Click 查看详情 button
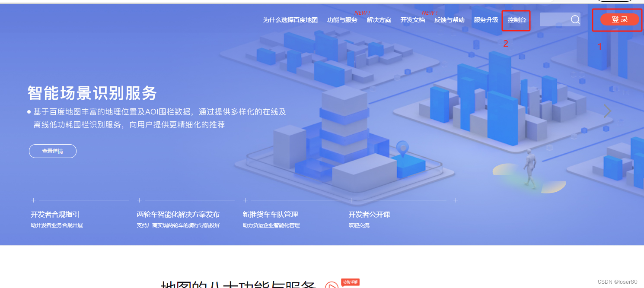The width and height of the screenshot is (644, 288). click(x=53, y=151)
